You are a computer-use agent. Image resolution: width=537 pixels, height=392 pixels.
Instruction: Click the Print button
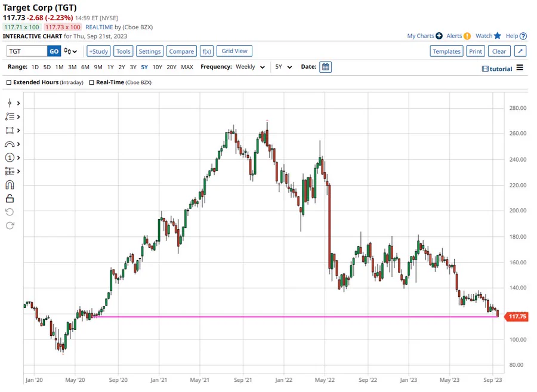click(476, 51)
